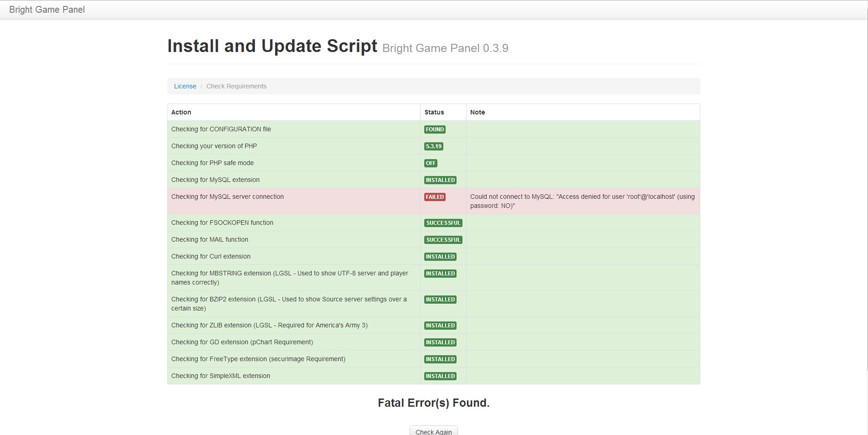The width and height of the screenshot is (868, 435).
Task: Click INSTALLED badge for GD extension
Action: coord(440,342)
